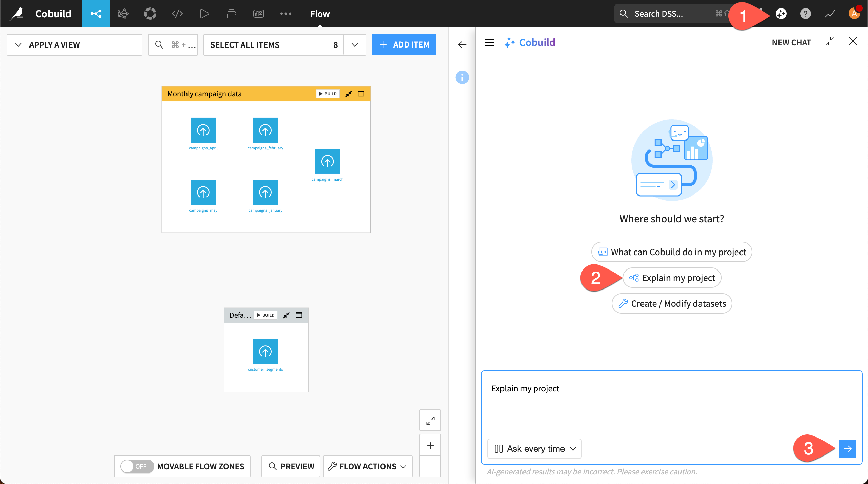
Task: Click the Preview button
Action: [x=291, y=466]
